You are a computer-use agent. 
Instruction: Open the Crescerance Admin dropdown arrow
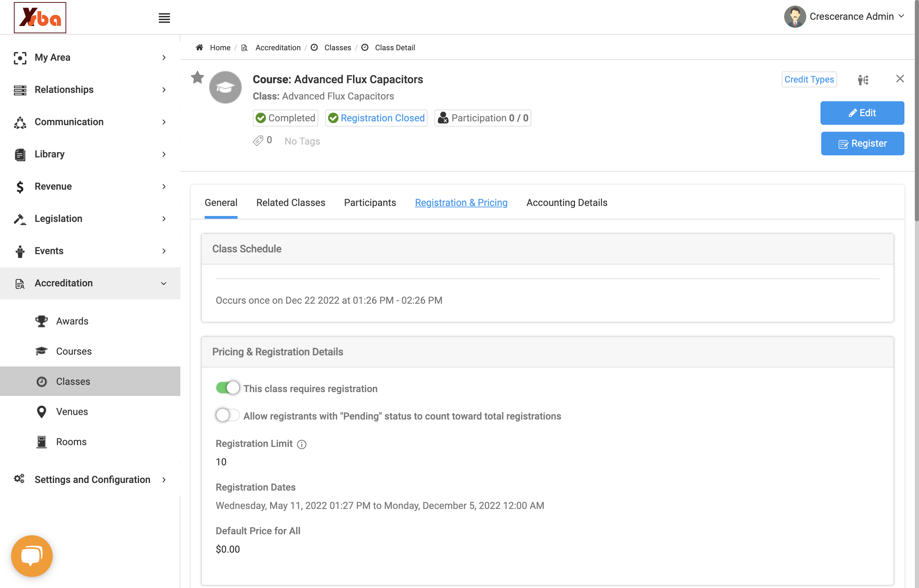coord(901,16)
